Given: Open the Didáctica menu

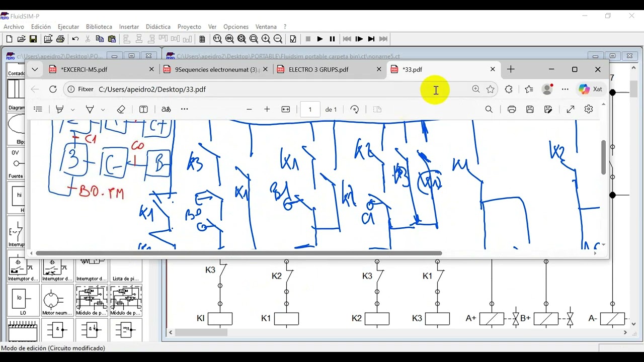Looking at the screenshot, I should click(x=158, y=27).
